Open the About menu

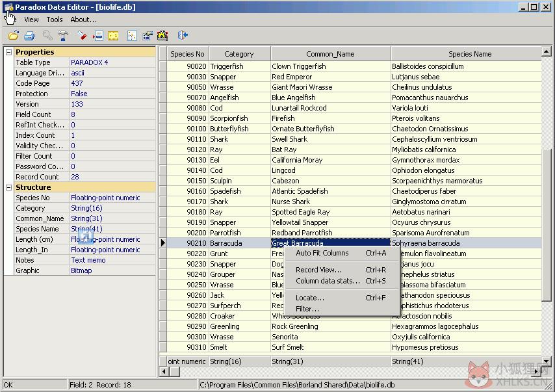tap(84, 20)
